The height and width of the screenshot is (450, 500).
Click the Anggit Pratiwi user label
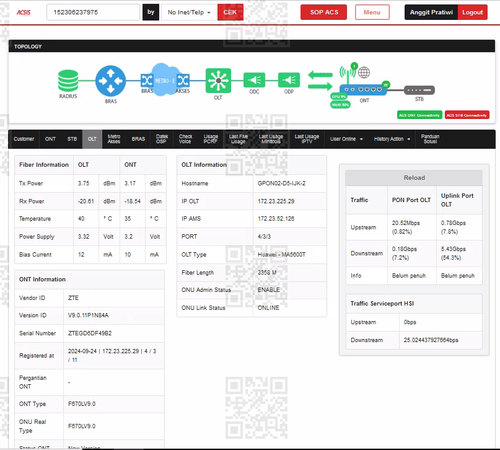tap(431, 12)
